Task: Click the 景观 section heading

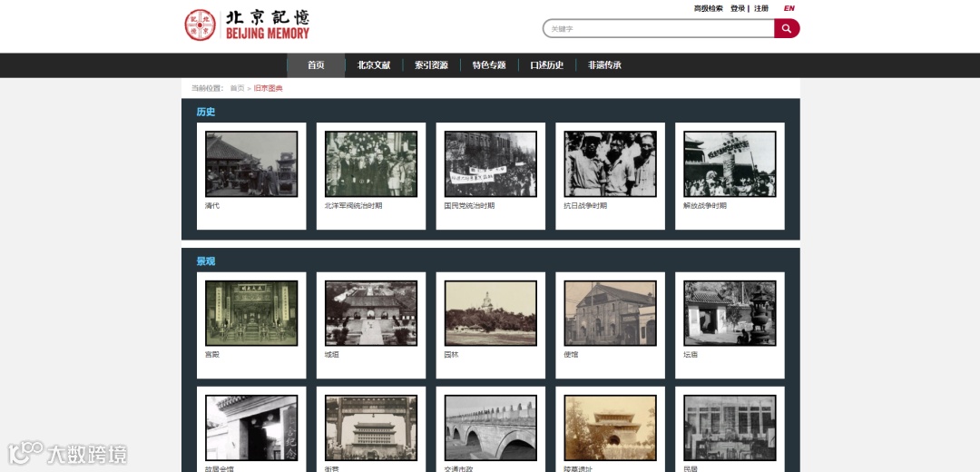Action: (x=206, y=261)
